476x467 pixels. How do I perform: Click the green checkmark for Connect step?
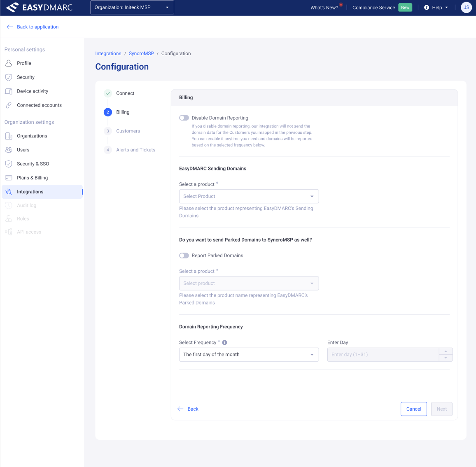108,93
